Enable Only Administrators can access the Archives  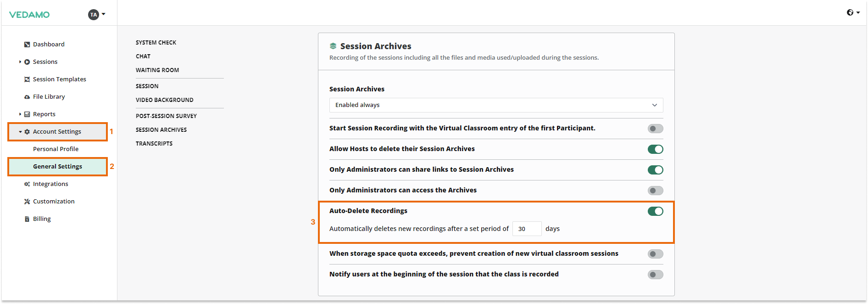[655, 191]
